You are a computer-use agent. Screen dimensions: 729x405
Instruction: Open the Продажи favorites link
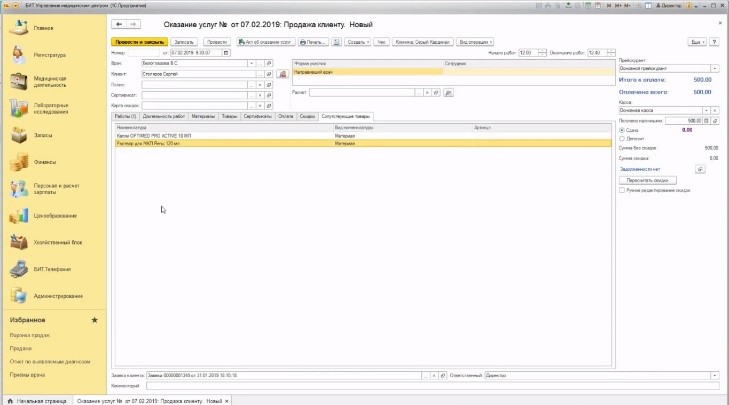click(x=21, y=348)
